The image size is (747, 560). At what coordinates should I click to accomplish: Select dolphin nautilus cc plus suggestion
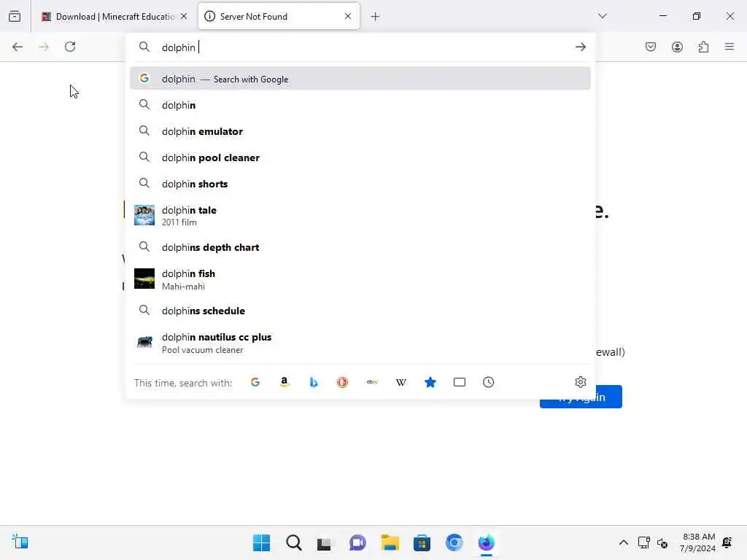pyautogui.click(x=360, y=343)
